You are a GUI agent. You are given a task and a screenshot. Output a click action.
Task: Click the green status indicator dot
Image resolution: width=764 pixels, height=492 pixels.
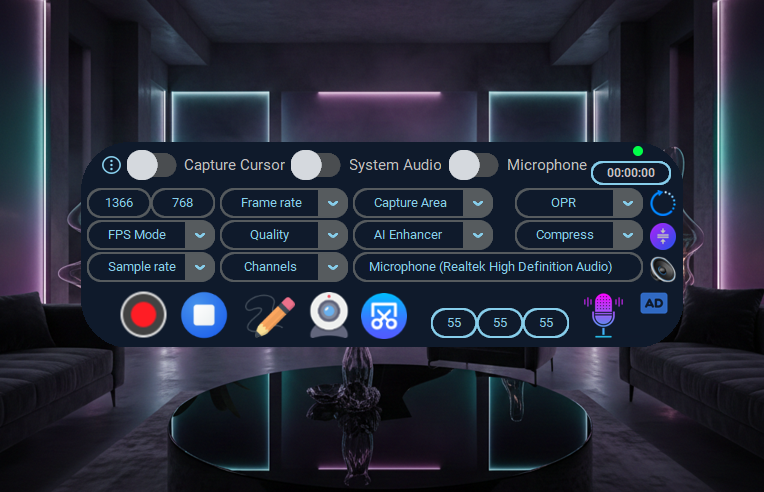(x=638, y=151)
